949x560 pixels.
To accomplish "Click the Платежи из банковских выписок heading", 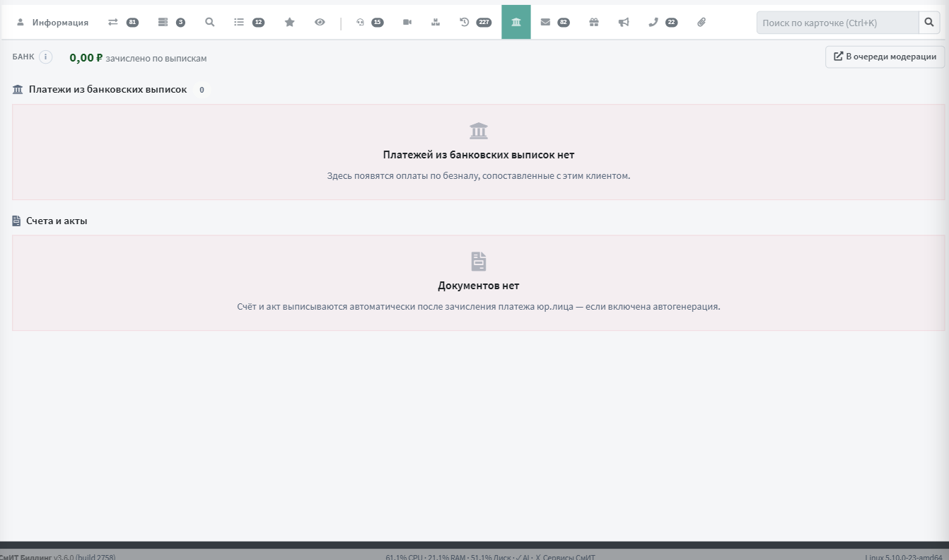I will [x=107, y=90].
